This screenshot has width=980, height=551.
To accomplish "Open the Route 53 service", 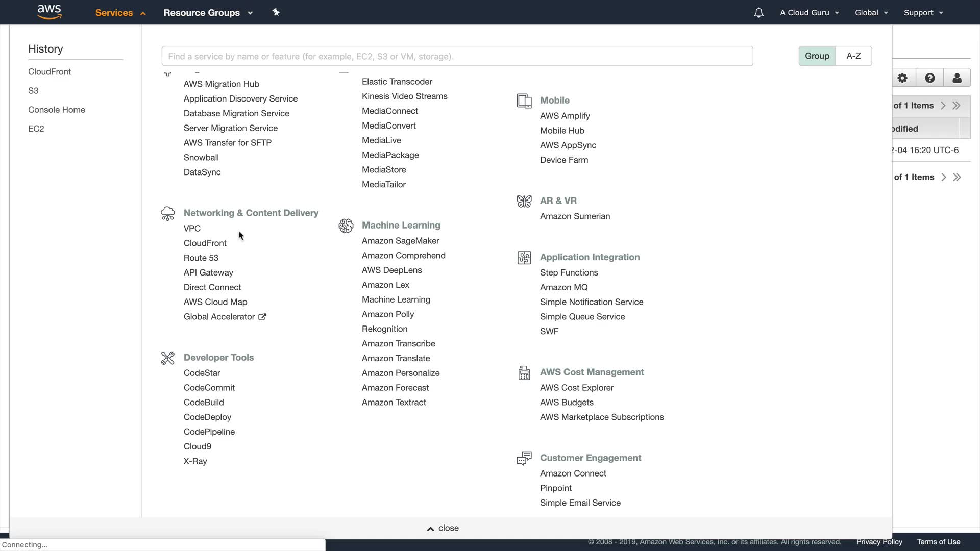I will [201, 258].
